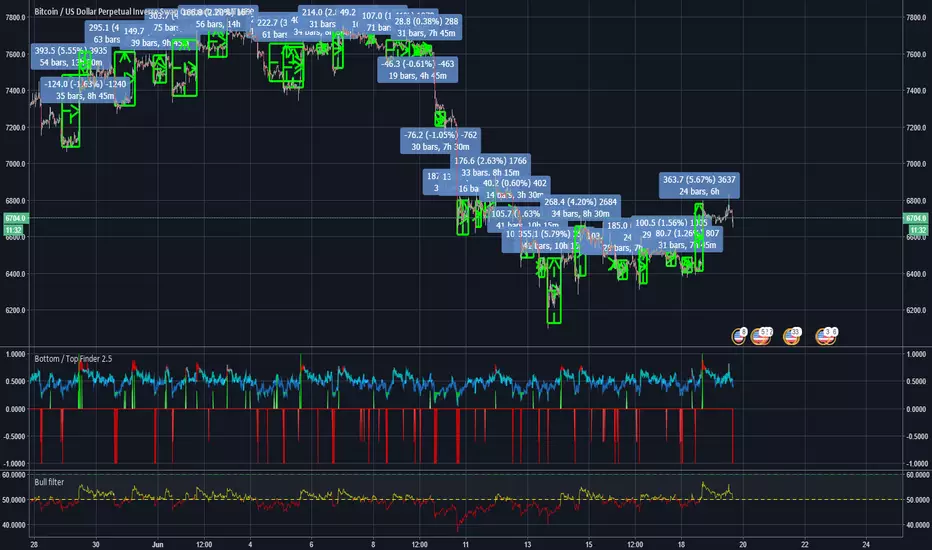Select the Bottom / Top Finder 2.5 indicator label
This screenshot has height=550, width=932.
click(73, 359)
